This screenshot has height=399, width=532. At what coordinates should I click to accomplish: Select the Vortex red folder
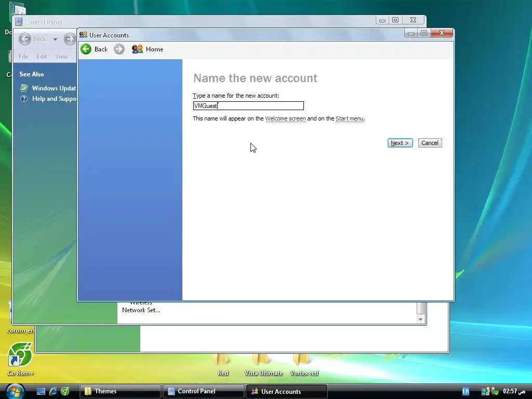pos(304,365)
